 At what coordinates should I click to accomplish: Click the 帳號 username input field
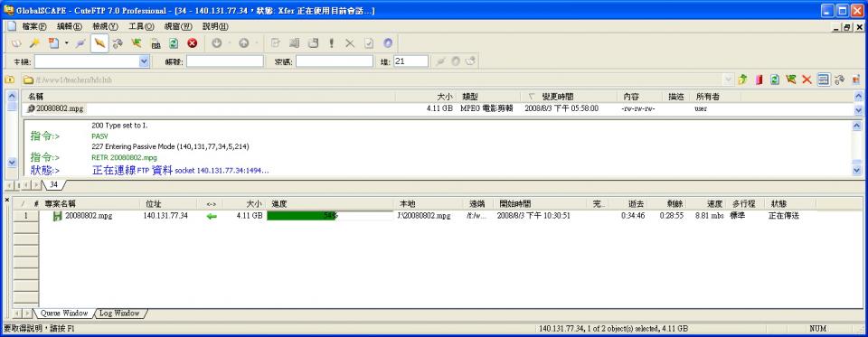[225, 61]
